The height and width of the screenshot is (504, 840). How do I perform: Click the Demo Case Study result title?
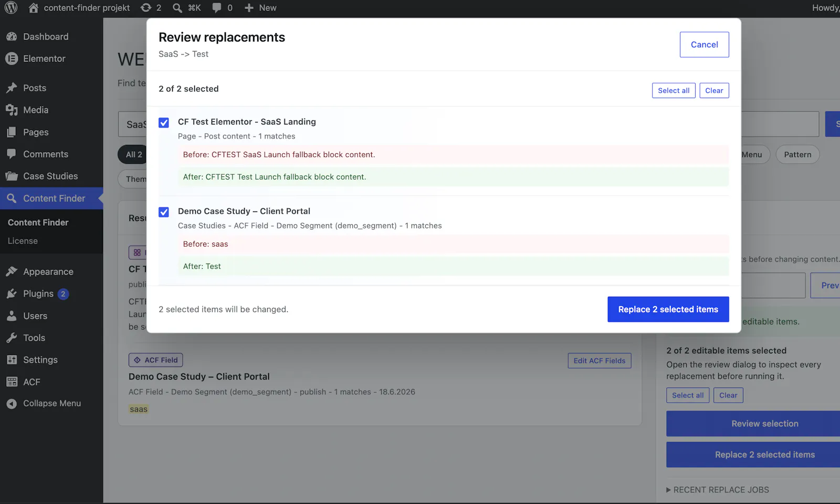(199, 376)
